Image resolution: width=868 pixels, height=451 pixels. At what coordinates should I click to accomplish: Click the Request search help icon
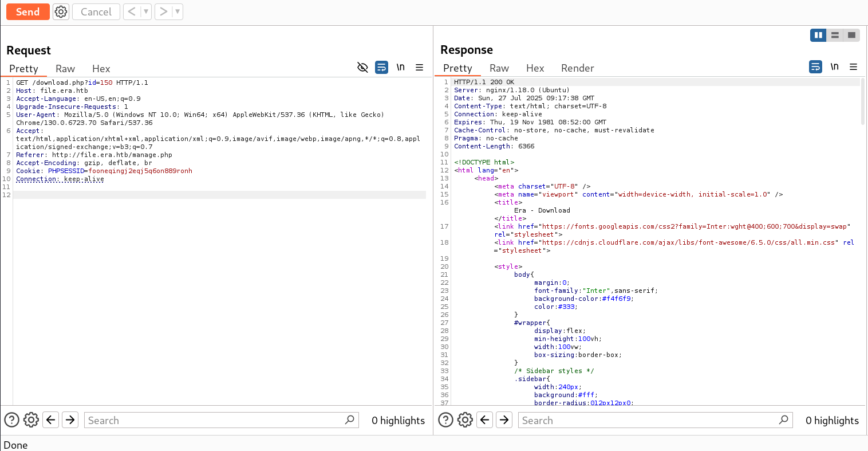point(11,420)
